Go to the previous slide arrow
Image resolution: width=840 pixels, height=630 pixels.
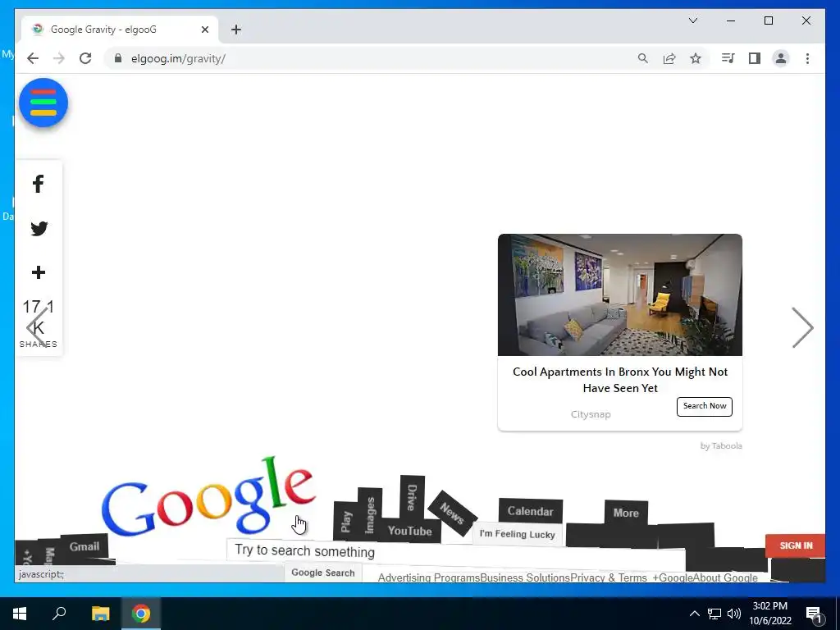(36, 327)
